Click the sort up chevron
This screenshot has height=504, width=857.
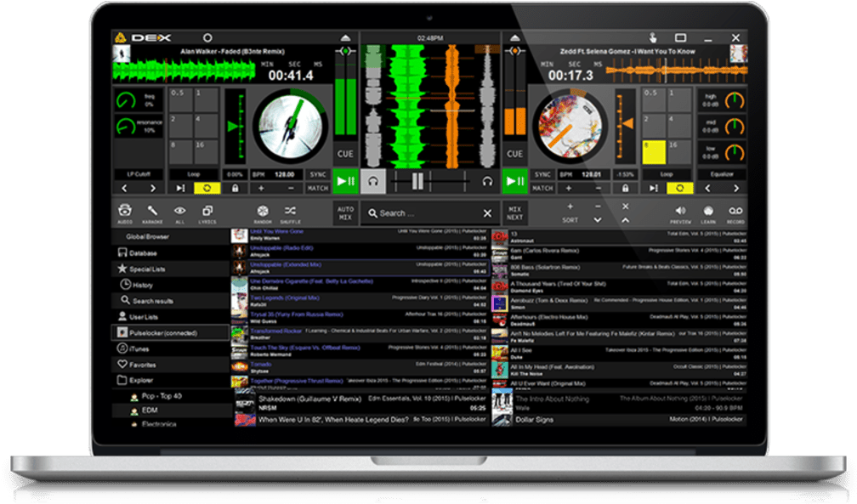[x=625, y=220]
